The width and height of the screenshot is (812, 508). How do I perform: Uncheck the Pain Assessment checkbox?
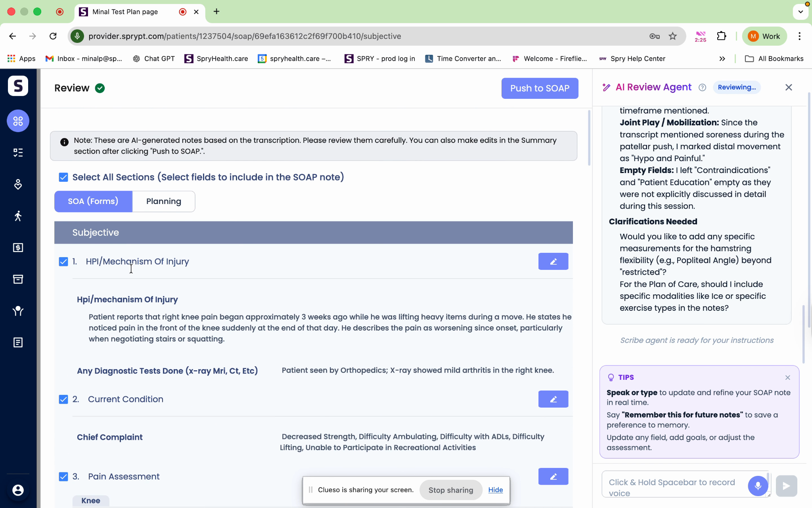click(x=63, y=477)
